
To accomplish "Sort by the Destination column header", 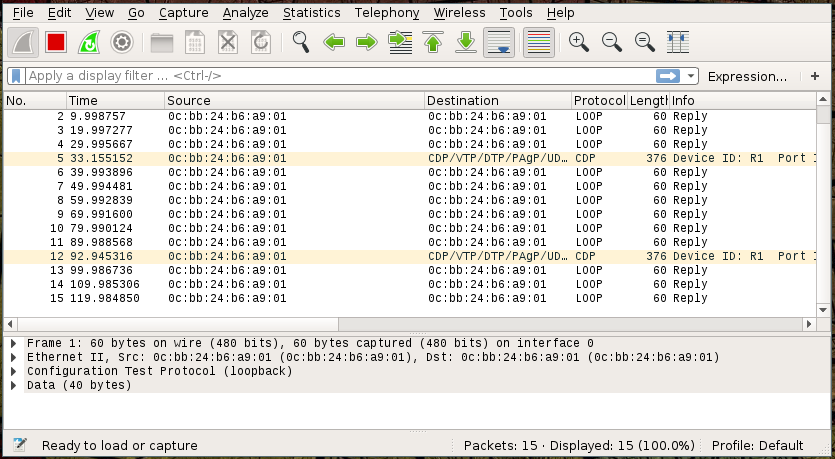I will (498, 101).
